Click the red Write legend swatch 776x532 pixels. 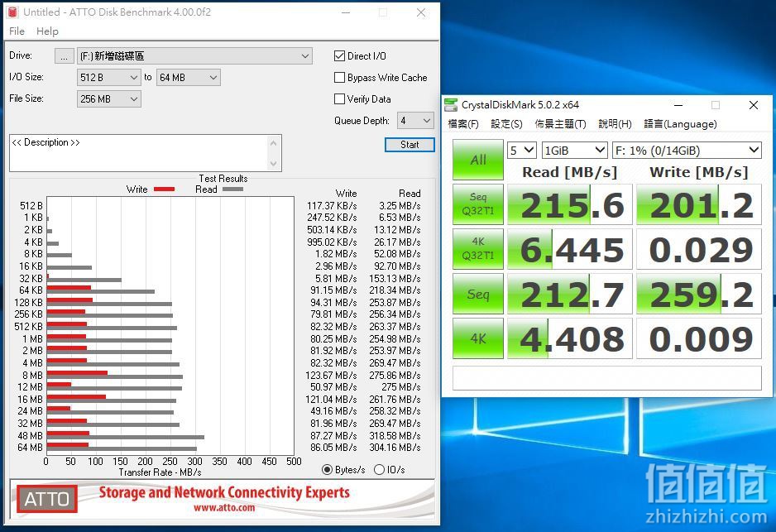164,189
